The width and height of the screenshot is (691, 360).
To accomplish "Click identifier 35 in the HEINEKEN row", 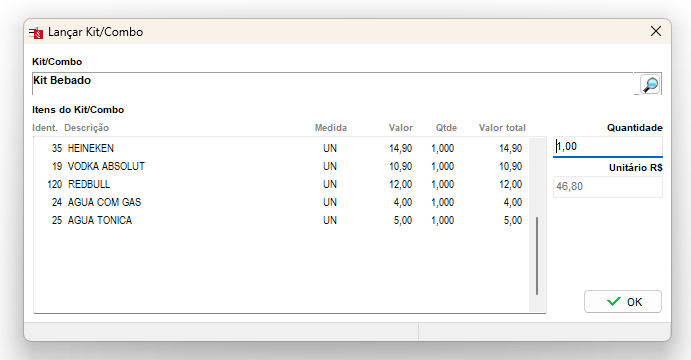I will [57, 148].
